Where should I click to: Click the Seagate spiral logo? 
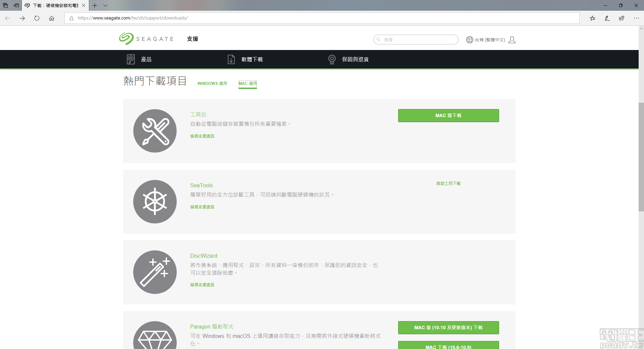click(x=126, y=39)
